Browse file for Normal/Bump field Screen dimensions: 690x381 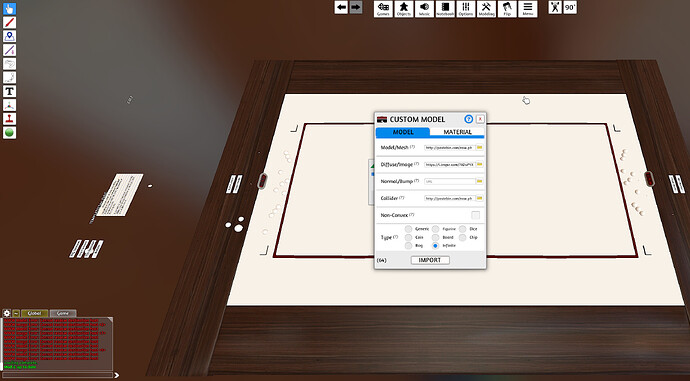pos(480,181)
